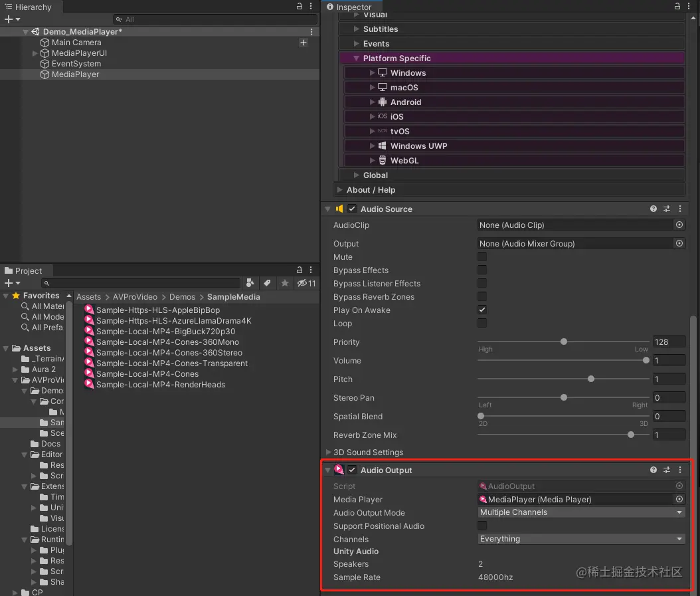
Task: Lock the Project panel
Action: click(x=300, y=270)
